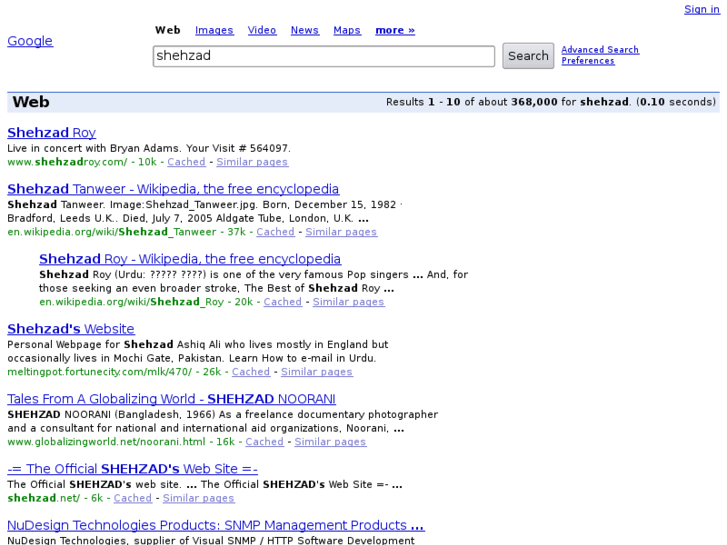The height and width of the screenshot is (545, 727).
Task: Open The Official SHEHZAD's Web Site result
Action: 133,469
